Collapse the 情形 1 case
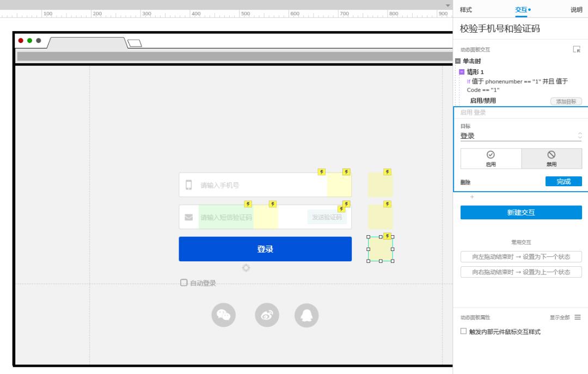The height and width of the screenshot is (374, 588). point(462,72)
